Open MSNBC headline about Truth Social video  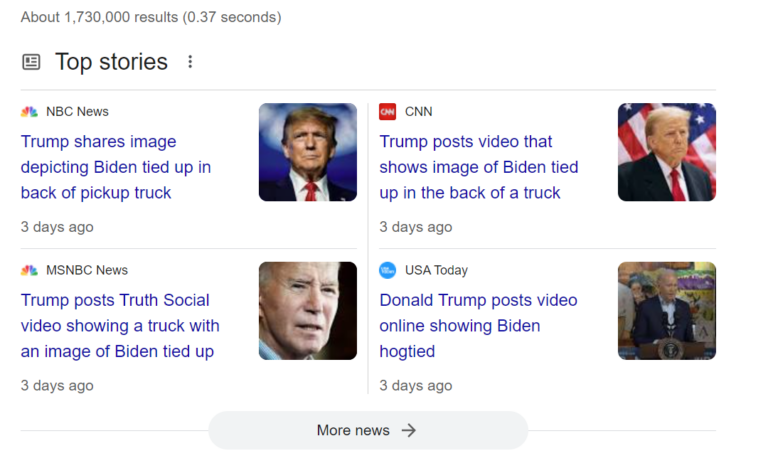(x=120, y=325)
